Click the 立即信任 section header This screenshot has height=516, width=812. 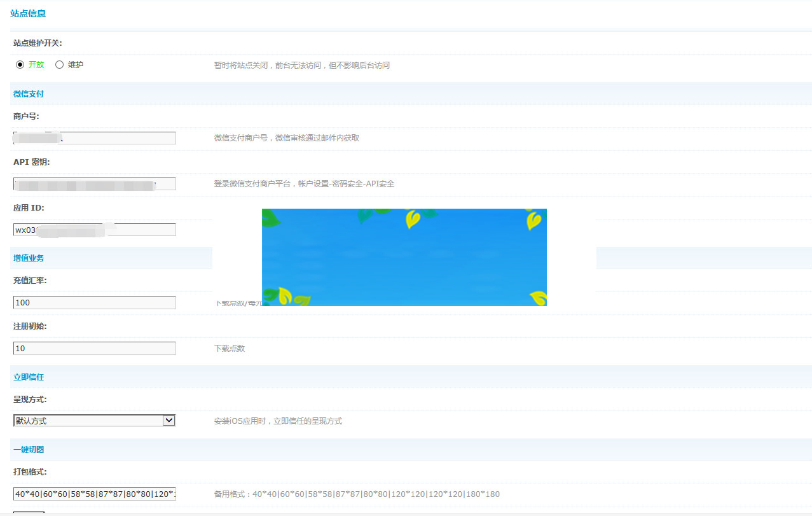[x=28, y=377]
